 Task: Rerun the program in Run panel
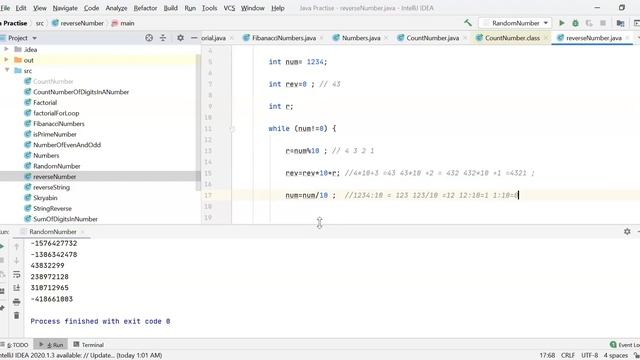click(2, 247)
